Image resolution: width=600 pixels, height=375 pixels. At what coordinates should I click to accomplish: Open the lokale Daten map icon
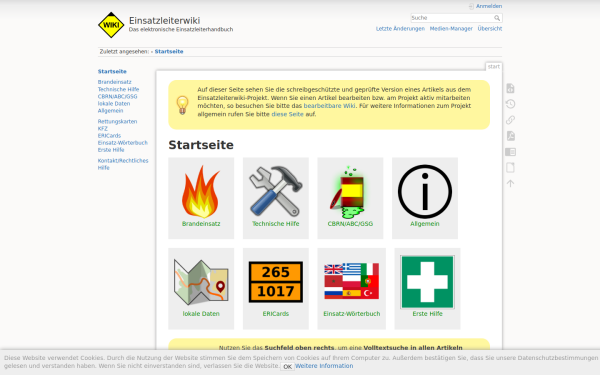pyautogui.click(x=201, y=282)
